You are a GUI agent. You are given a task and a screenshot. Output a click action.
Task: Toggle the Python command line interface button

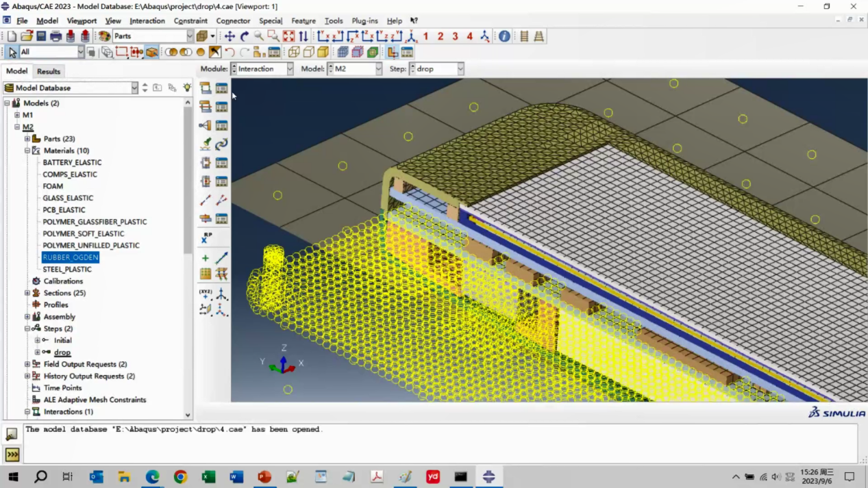click(x=12, y=454)
